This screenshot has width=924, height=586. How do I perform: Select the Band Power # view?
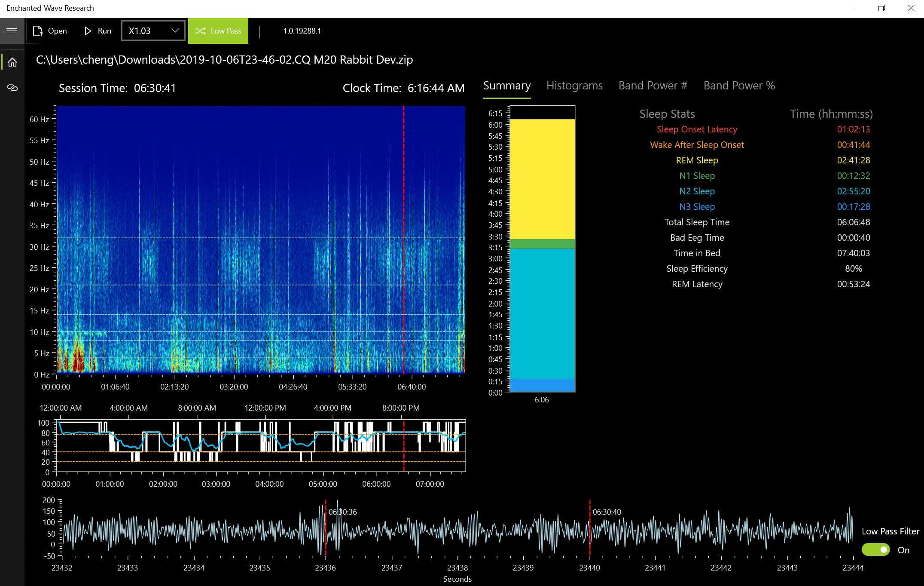coord(652,86)
